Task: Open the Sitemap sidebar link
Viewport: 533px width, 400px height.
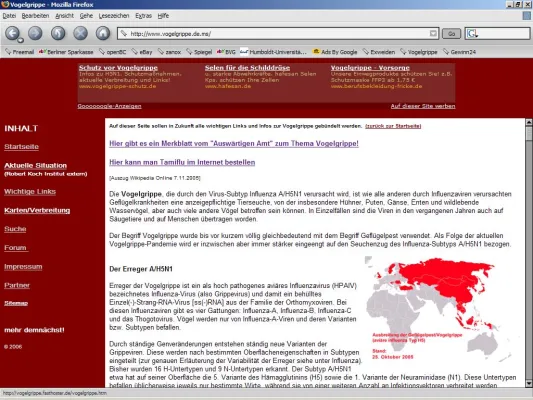Action: point(16,303)
